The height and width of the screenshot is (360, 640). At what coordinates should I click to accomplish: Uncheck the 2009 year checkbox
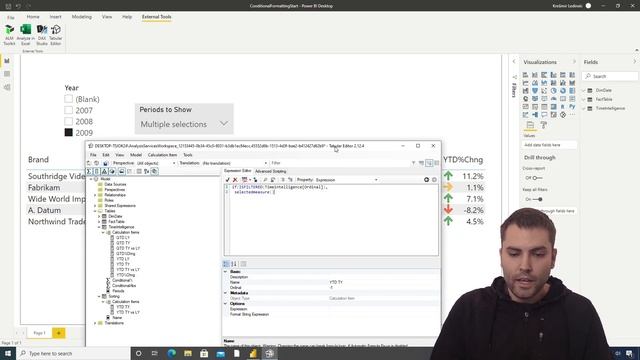point(69,132)
